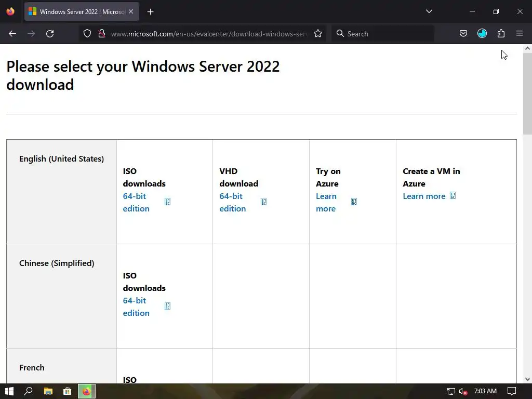Click external icon beside Create a VM link
Screen dimensions: 532x399
click(x=453, y=195)
